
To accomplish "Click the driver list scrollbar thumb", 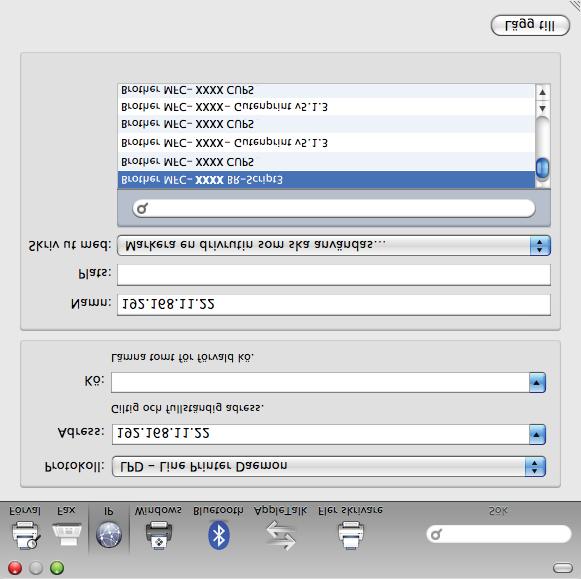I will tap(542, 169).
